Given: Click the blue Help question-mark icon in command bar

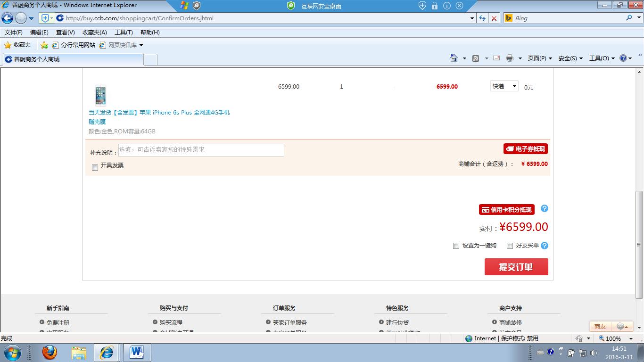Looking at the screenshot, I should point(623,58).
